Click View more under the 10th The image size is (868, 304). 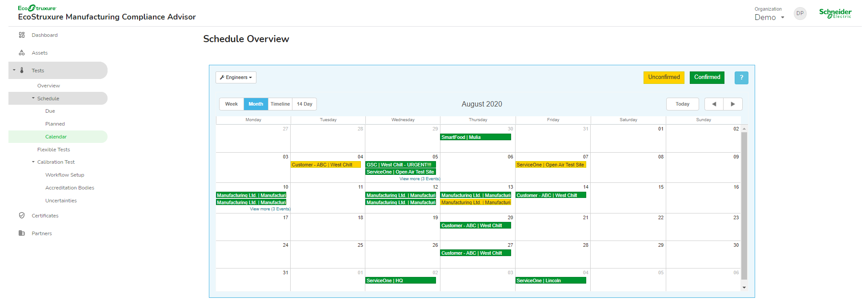270,209
